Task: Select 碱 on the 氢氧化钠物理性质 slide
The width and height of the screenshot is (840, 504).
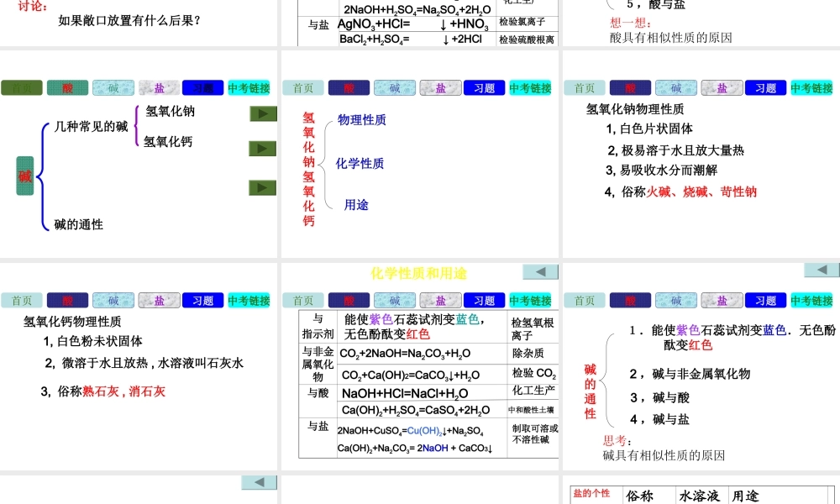Action: [x=676, y=88]
